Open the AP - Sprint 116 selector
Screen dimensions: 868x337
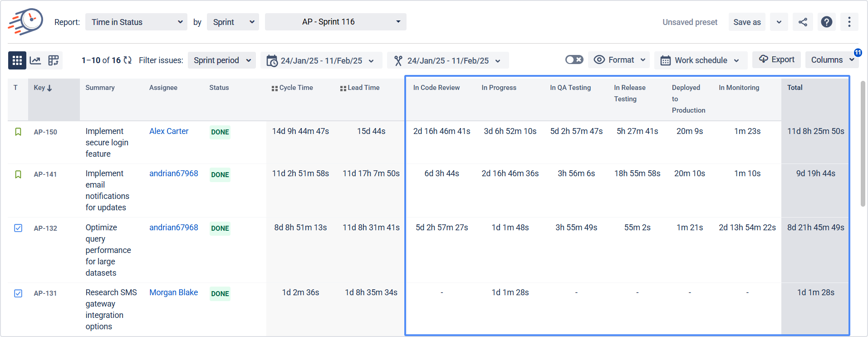335,22
